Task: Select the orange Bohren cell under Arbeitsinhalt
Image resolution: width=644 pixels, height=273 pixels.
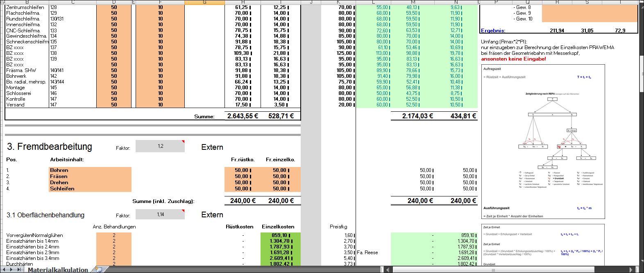Action: tap(90, 170)
